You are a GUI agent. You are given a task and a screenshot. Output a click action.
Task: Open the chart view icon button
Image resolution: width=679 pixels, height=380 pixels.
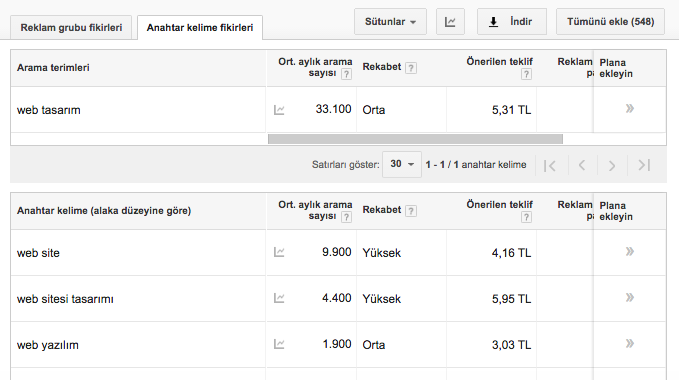(450, 22)
